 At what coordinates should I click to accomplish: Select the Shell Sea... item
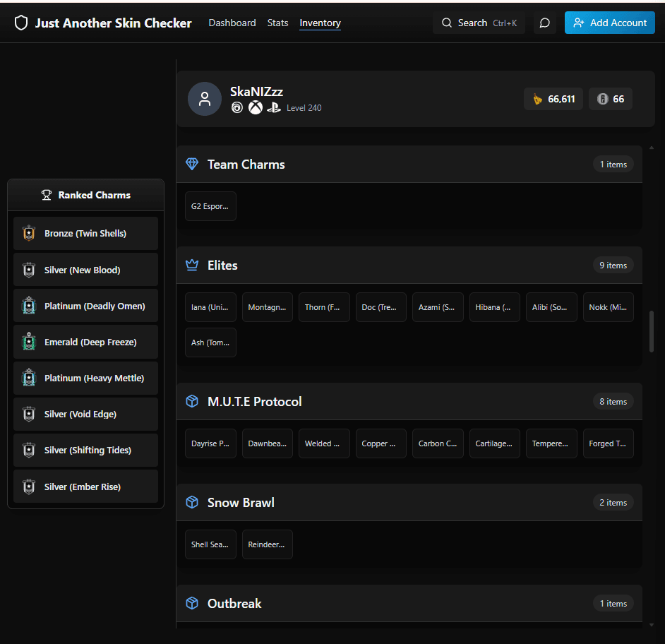pos(210,544)
